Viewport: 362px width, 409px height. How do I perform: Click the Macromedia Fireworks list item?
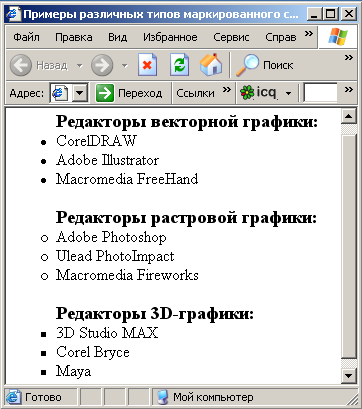coord(127,275)
